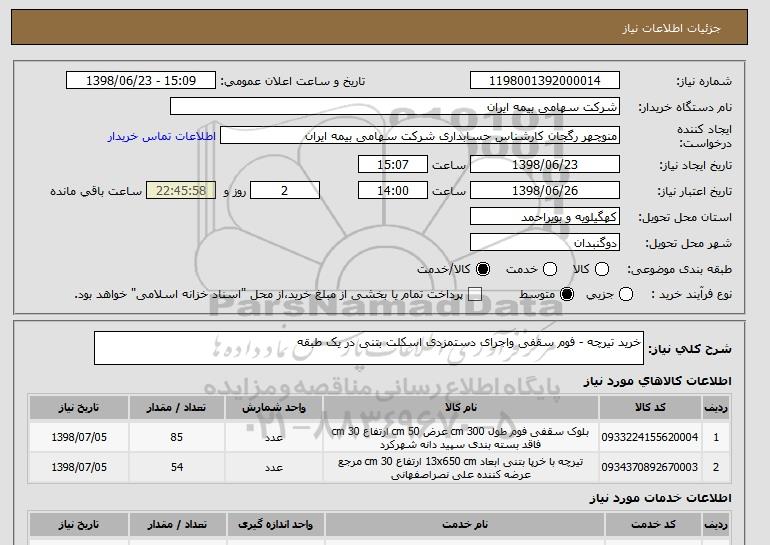Click the اطلاعات کالاهای مورد نیاز heading
Screen dimensions: 770x545
click(657, 381)
